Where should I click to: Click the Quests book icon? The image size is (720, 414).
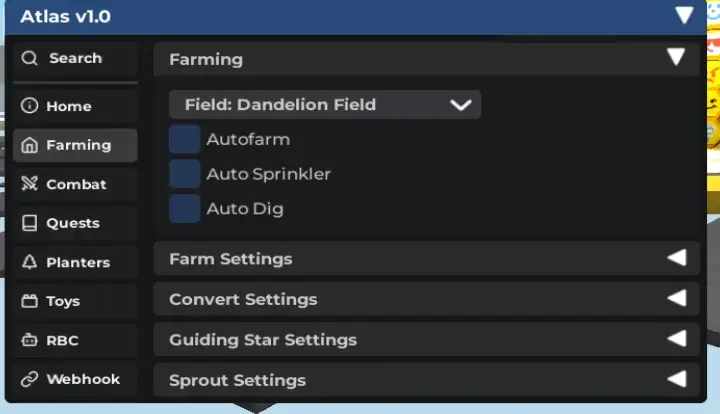coord(29,223)
